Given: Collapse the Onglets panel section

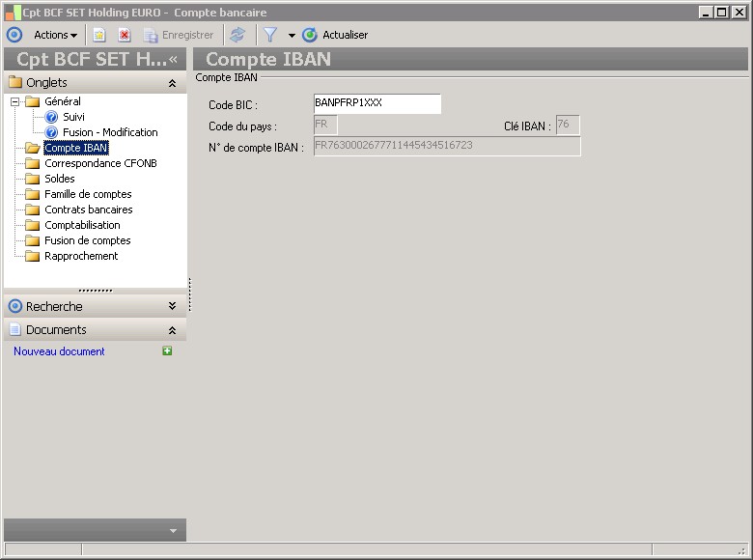Looking at the screenshot, I should 172,84.
